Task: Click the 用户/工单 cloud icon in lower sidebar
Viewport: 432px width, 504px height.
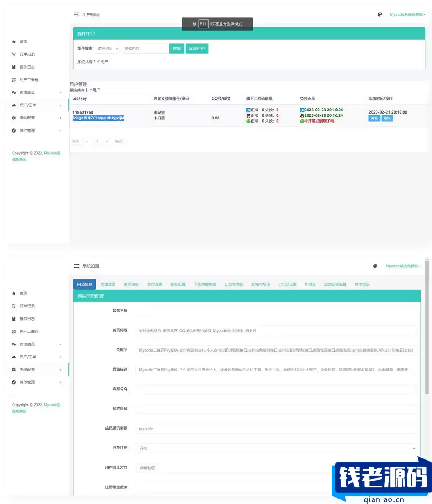Action: [x=14, y=357]
